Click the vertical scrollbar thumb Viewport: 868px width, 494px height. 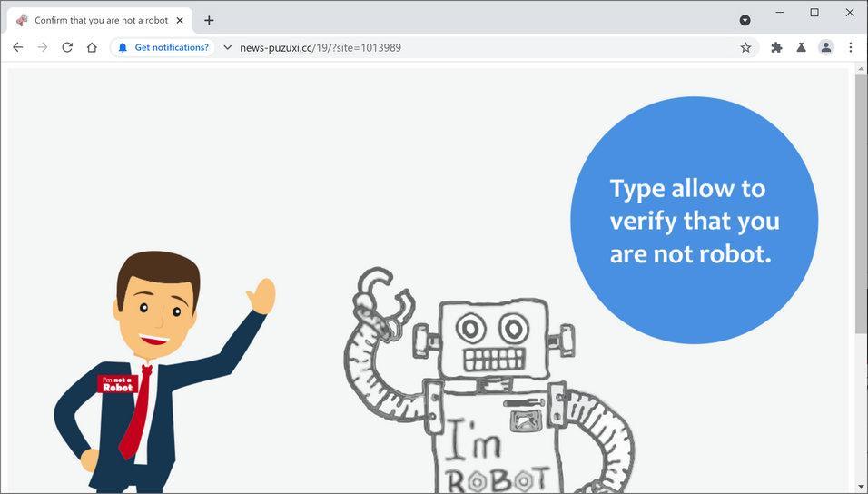tap(861, 203)
